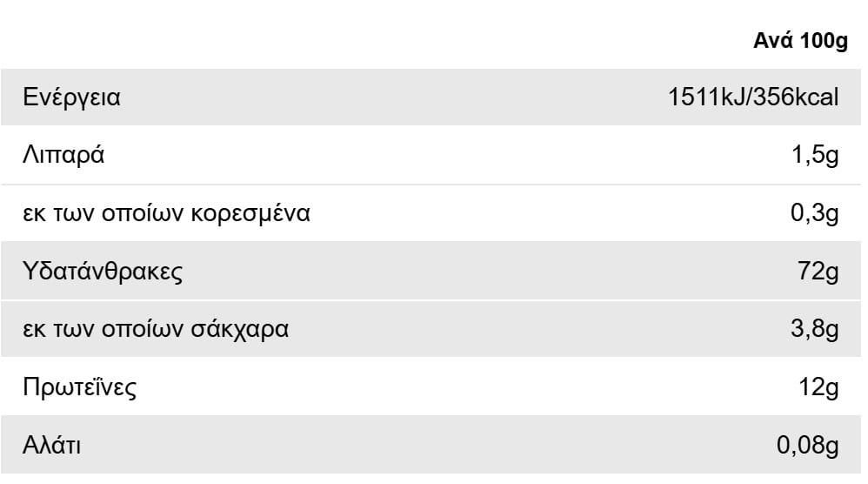Select the 12g protein value
Screen dimensions: 868x484
tap(818, 387)
